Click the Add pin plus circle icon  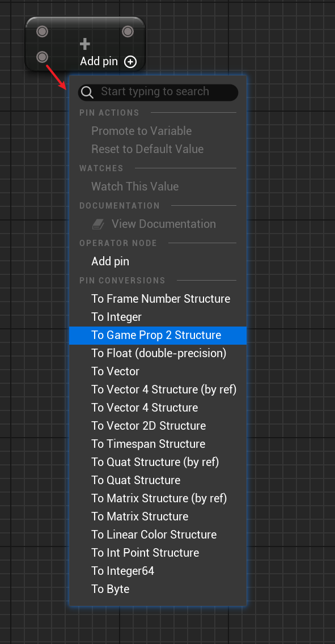click(x=130, y=62)
